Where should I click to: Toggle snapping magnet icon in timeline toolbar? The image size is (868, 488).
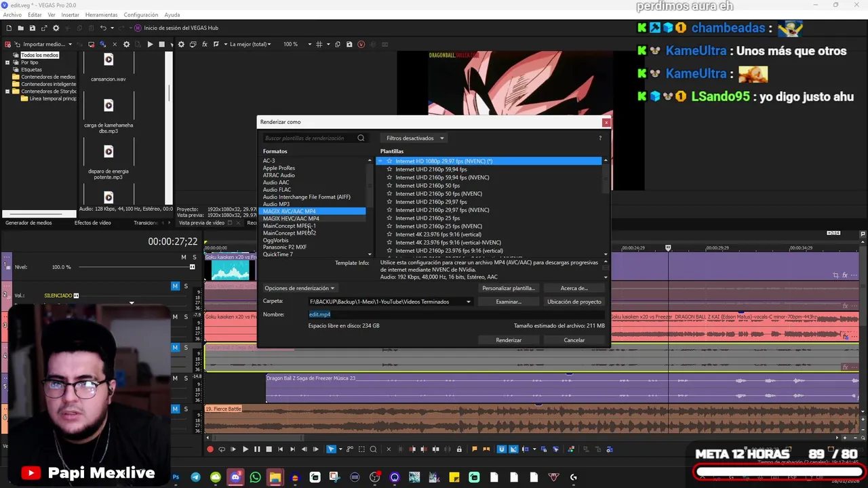click(502, 449)
